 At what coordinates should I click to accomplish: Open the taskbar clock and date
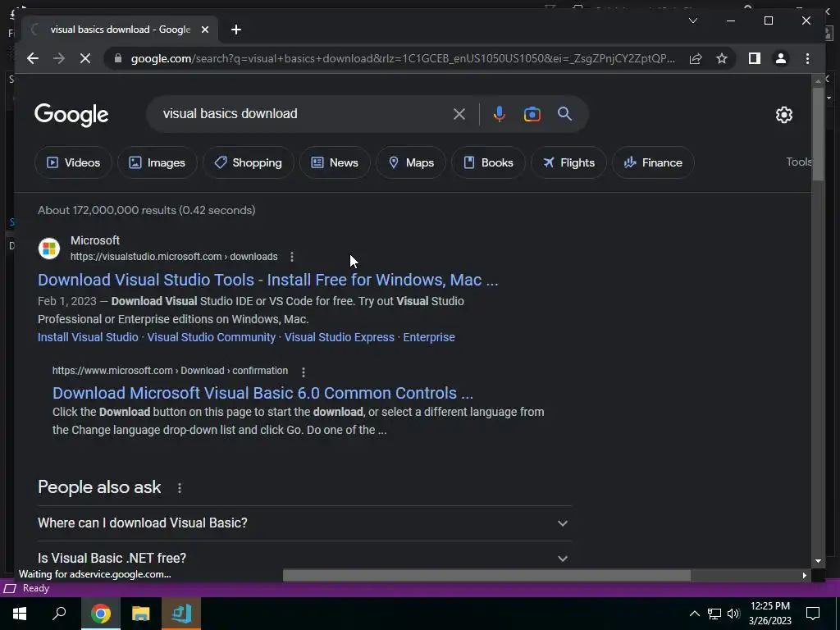(769, 614)
